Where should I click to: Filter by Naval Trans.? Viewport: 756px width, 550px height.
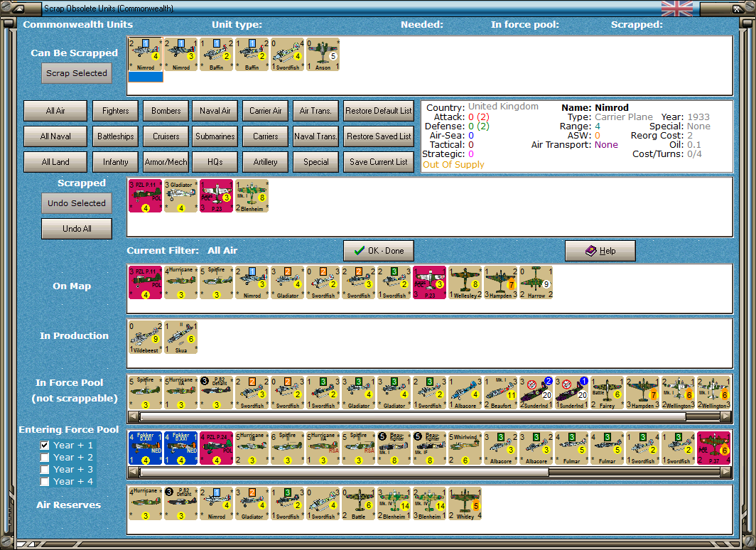pyautogui.click(x=315, y=136)
